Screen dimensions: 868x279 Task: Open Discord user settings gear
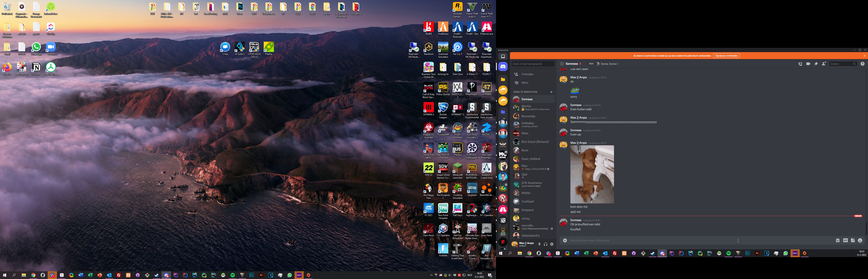click(552, 244)
